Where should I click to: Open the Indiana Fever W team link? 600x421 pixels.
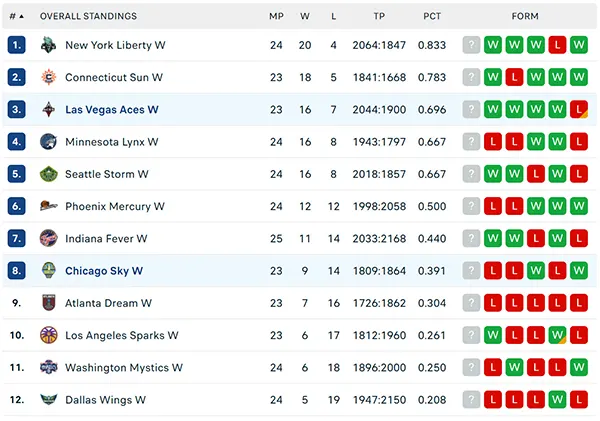(x=106, y=238)
